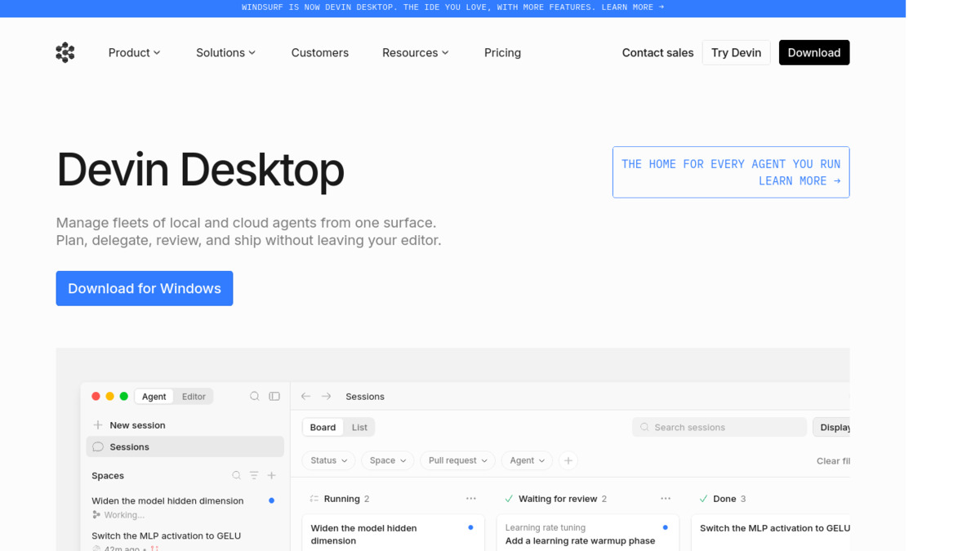
Task: Click the Try Devin button
Action: [736, 52]
